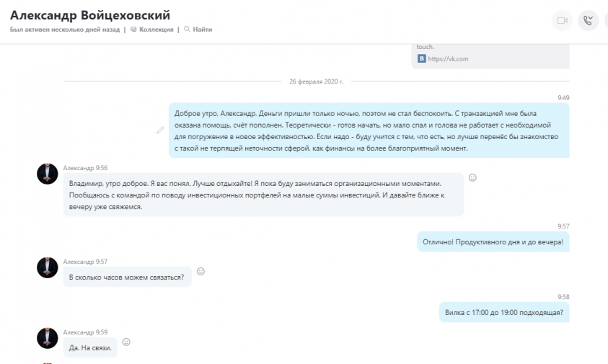608x364 pixels.
Task: Start an audio call via phone icon
Action: click(x=589, y=21)
